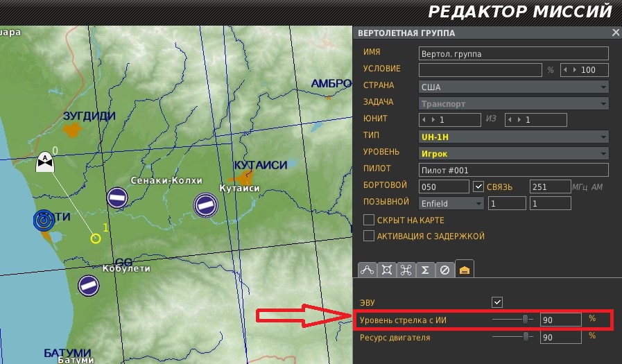Click the Kobuleti airfield icon
622x364 pixels.
coord(89,286)
